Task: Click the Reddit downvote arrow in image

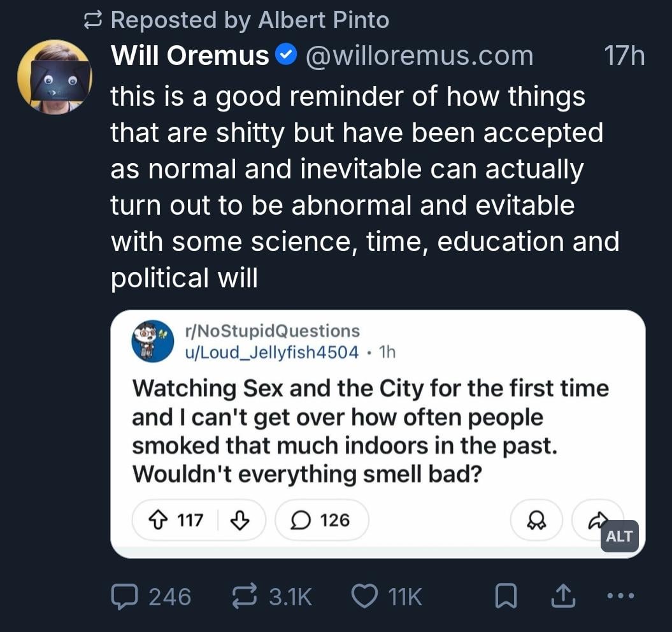Action: [238, 521]
